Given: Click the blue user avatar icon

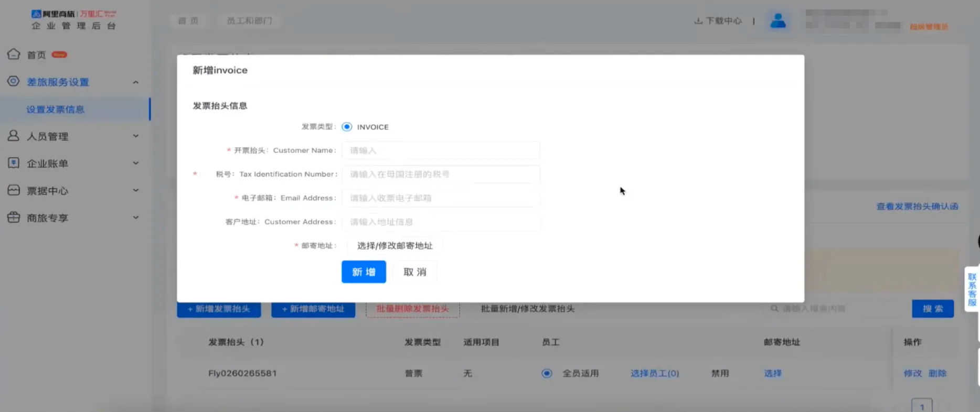Looking at the screenshot, I should (777, 21).
